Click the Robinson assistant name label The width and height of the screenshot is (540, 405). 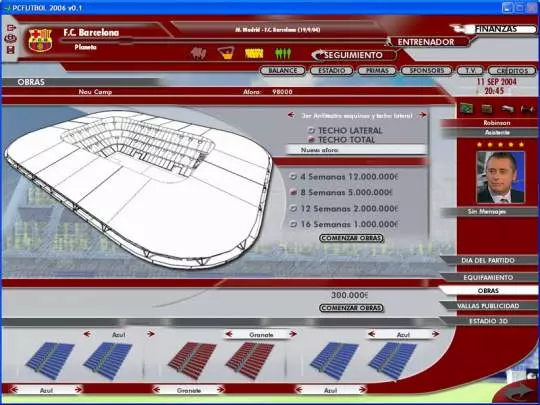pyautogui.click(x=497, y=123)
